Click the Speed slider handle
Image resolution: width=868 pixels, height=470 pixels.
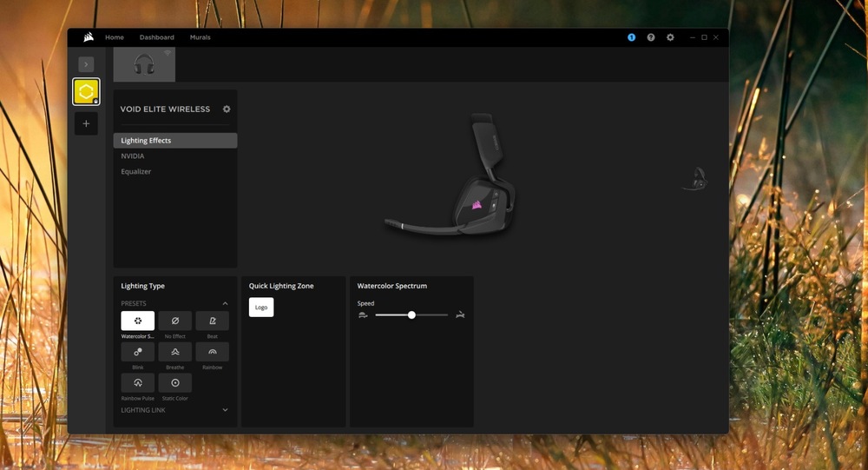pyautogui.click(x=411, y=314)
